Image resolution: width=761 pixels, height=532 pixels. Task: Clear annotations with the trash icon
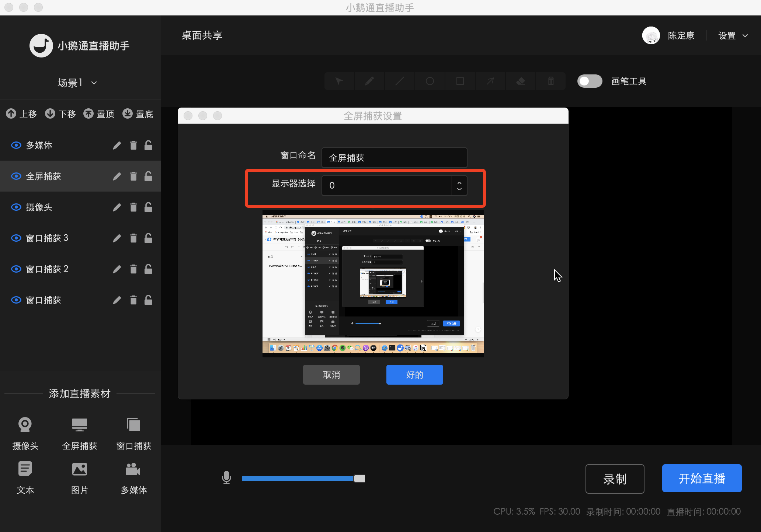coord(550,81)
